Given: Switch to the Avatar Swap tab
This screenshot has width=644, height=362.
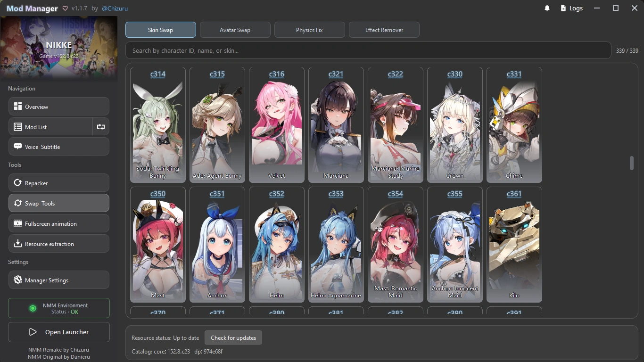Looking at the screenshot, I should (235, 30).
